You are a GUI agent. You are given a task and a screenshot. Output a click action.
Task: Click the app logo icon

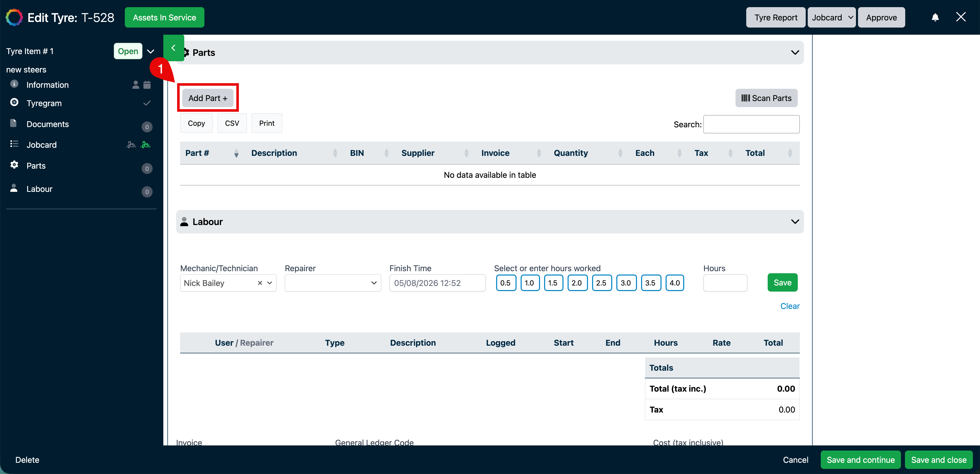[x=15, y=18]
